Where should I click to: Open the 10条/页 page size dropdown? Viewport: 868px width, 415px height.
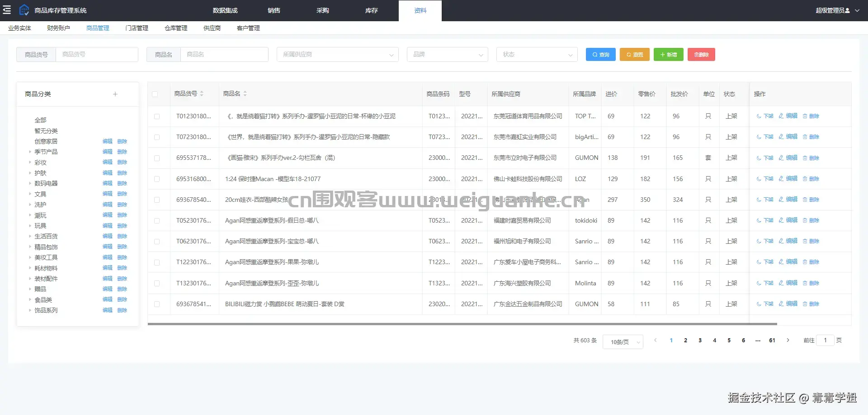coord(623,342)
